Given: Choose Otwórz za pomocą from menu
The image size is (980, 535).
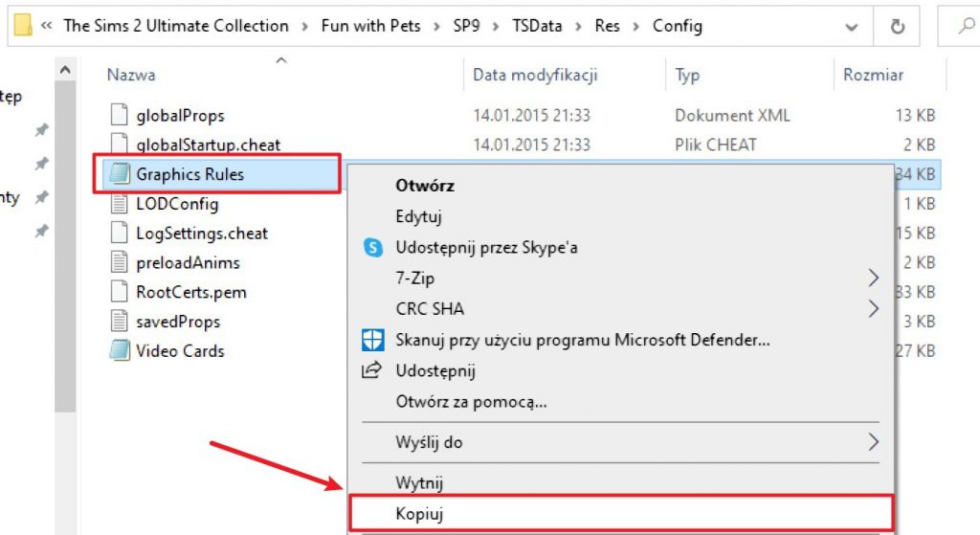Looking at the screenshot, I should point(471,401).
